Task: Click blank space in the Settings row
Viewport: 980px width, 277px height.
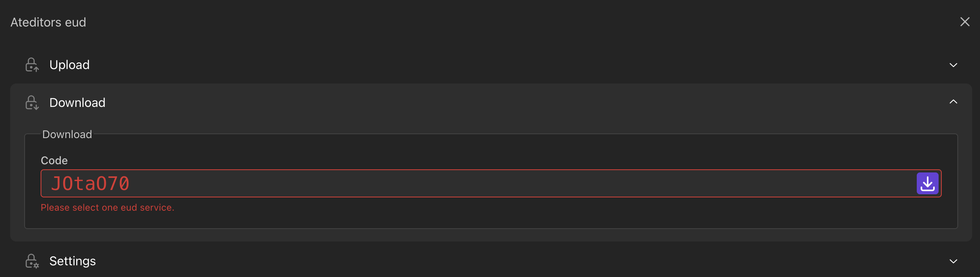Action: 508,261
